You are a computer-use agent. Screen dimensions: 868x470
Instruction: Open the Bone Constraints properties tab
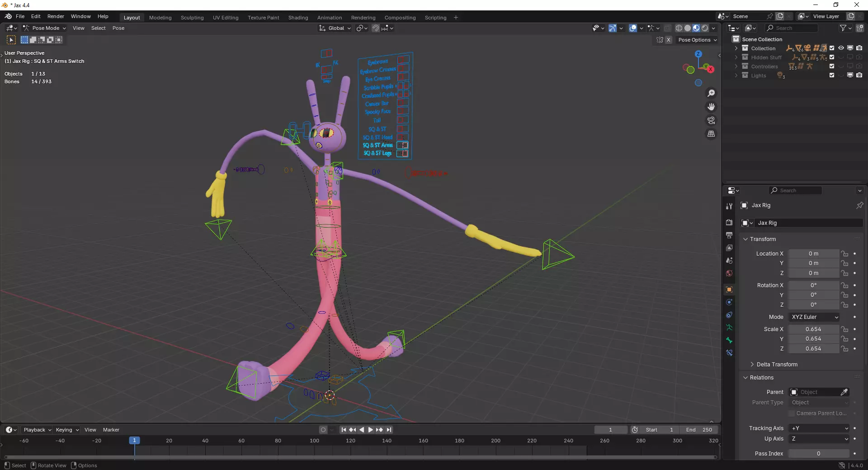[x=729, y=353]
